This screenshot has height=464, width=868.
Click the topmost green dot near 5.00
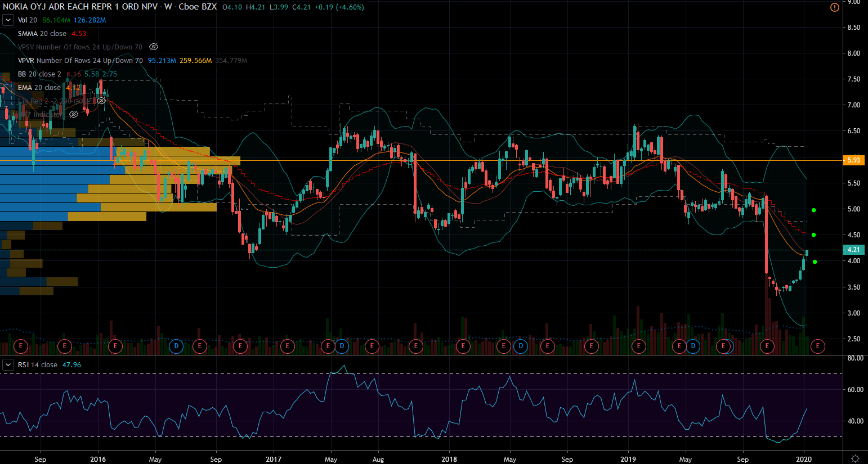pos(814,210)
